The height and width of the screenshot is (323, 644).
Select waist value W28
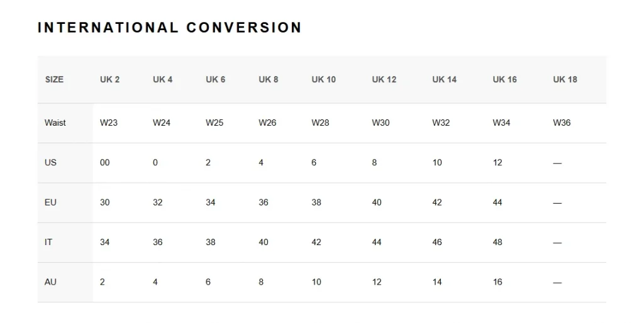click(320, 123)
